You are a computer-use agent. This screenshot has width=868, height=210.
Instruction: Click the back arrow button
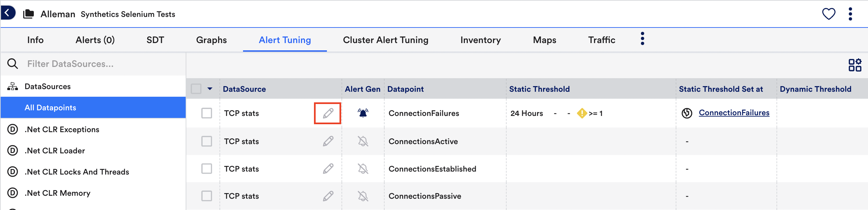point(7,13)
